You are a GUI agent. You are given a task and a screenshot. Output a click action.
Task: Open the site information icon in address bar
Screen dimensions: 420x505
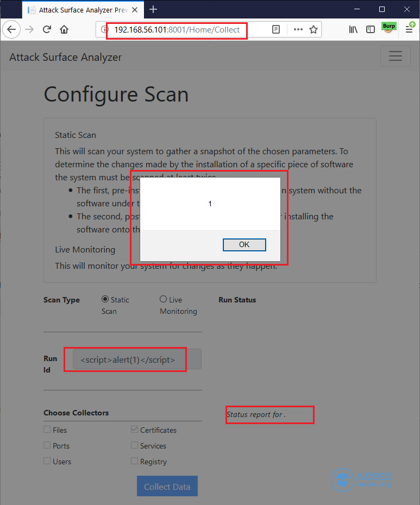(103, 30)
